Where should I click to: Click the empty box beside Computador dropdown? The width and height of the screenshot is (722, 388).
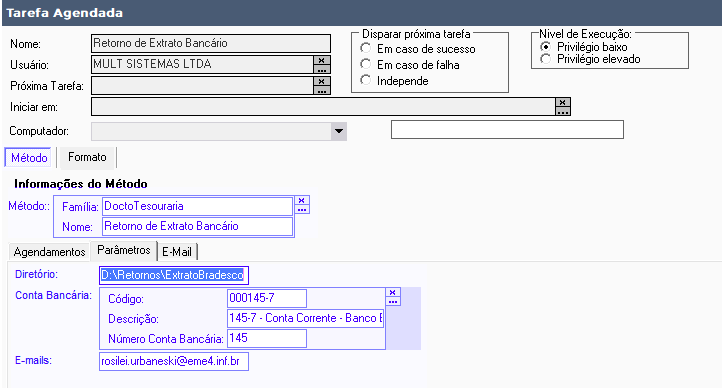(x=507, y=130)
